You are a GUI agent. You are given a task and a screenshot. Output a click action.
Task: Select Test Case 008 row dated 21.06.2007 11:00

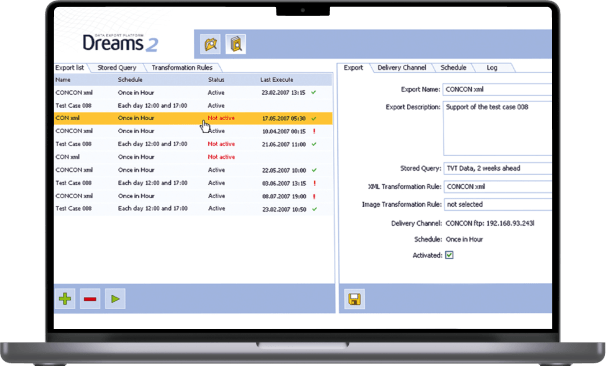coord(193,144)
